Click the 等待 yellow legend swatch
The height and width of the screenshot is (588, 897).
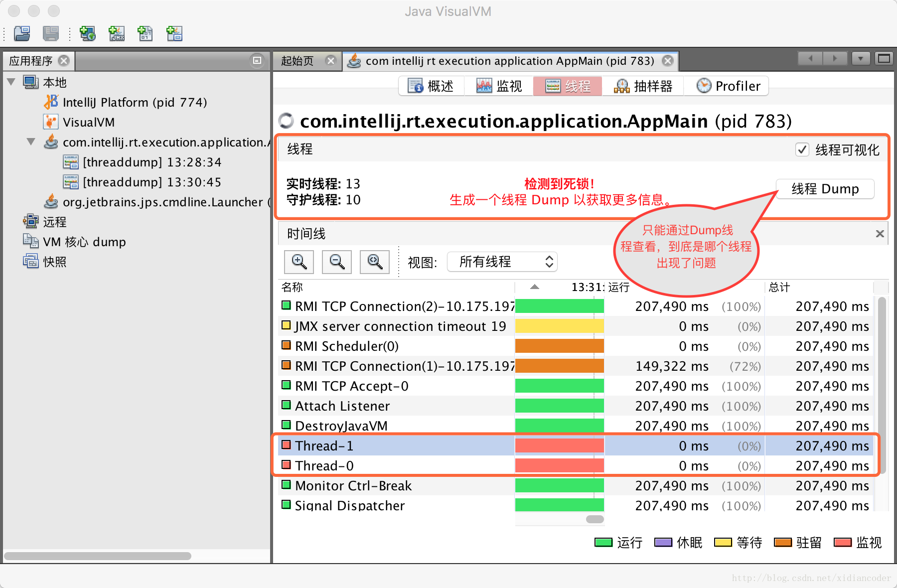[x=723, y=542]
